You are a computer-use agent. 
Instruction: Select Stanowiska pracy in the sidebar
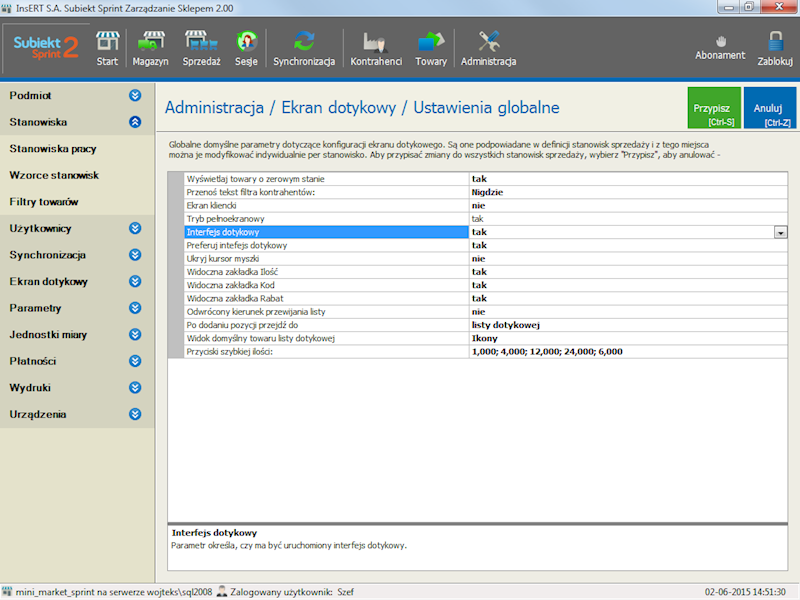pos(53,149)
